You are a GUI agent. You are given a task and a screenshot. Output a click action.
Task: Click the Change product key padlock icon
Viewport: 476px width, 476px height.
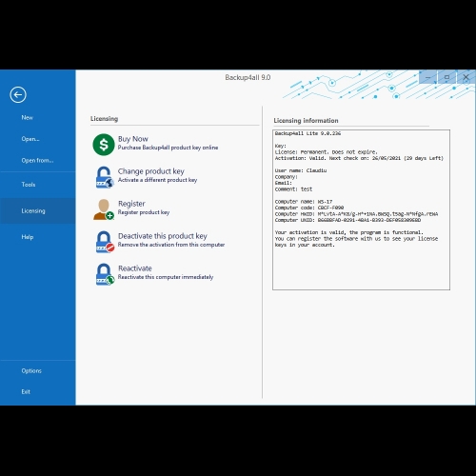coord(104,177)
